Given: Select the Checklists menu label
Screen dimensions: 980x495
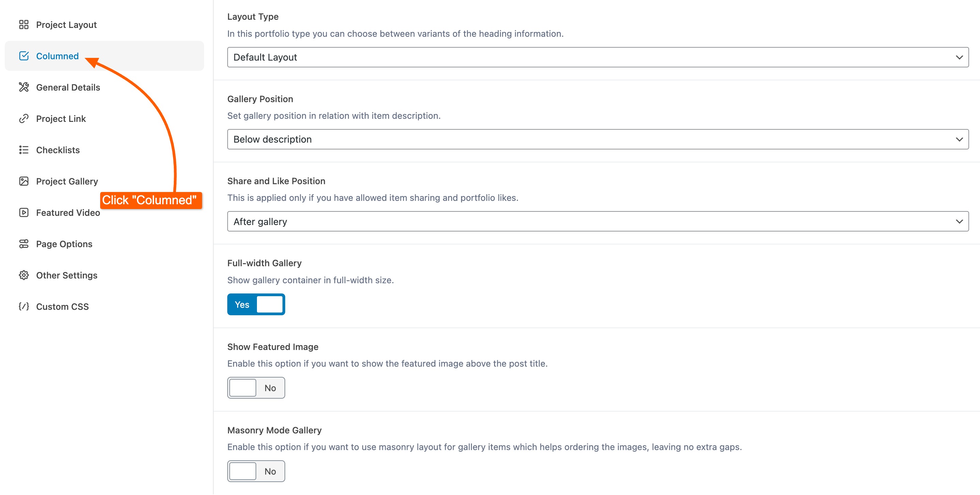Looking at the screenshot, I should tap(58, 150).
